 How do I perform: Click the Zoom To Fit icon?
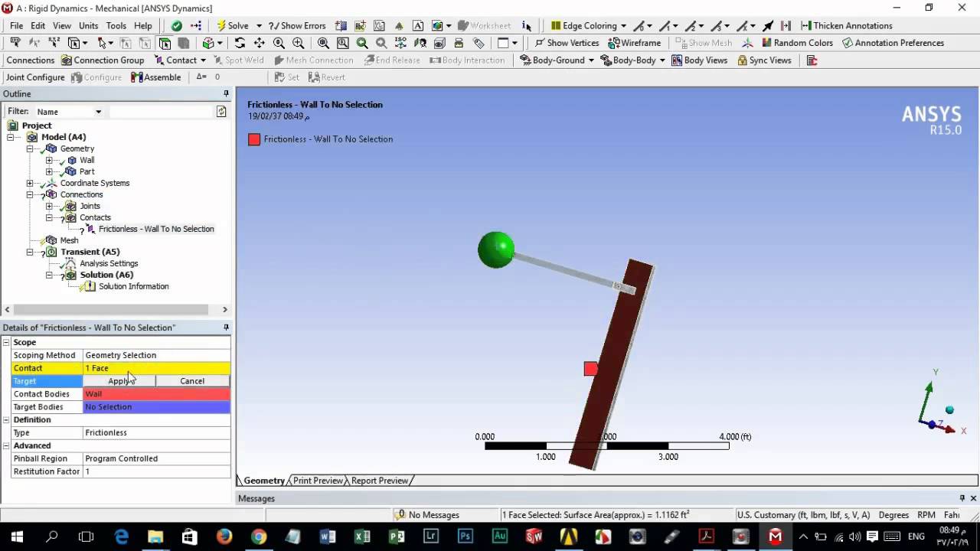[x=323, y=43]
